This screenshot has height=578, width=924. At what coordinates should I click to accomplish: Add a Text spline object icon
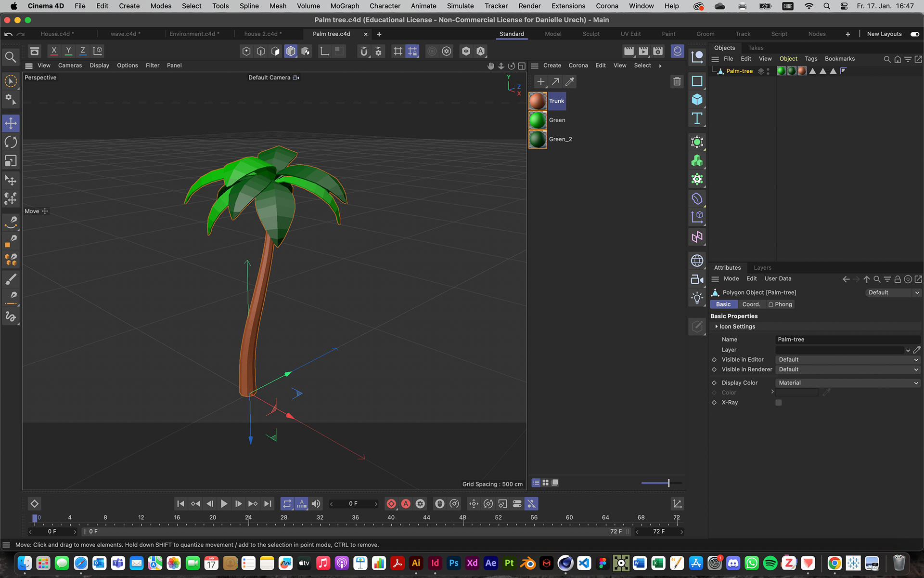tap(697, 118)
